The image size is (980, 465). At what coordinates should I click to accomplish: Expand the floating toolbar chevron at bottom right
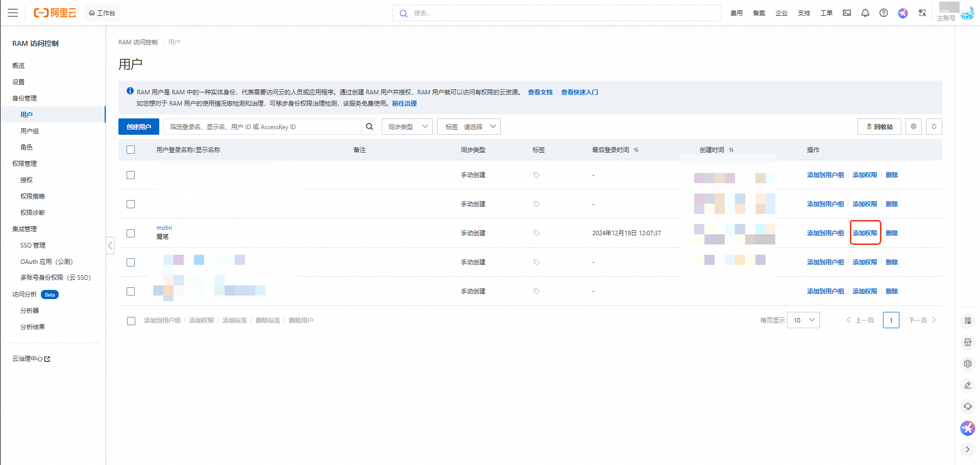click(968, 450)
